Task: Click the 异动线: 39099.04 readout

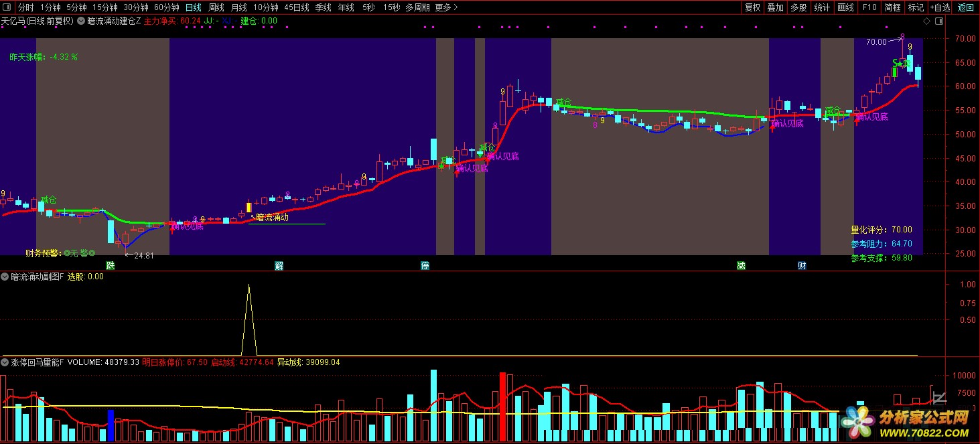Action: click(x=309, y=362)
